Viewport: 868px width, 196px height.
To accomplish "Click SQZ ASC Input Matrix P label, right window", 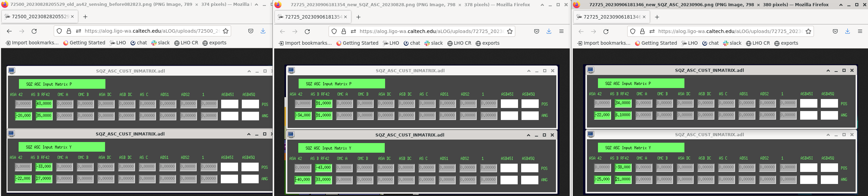I will (641, 83).
